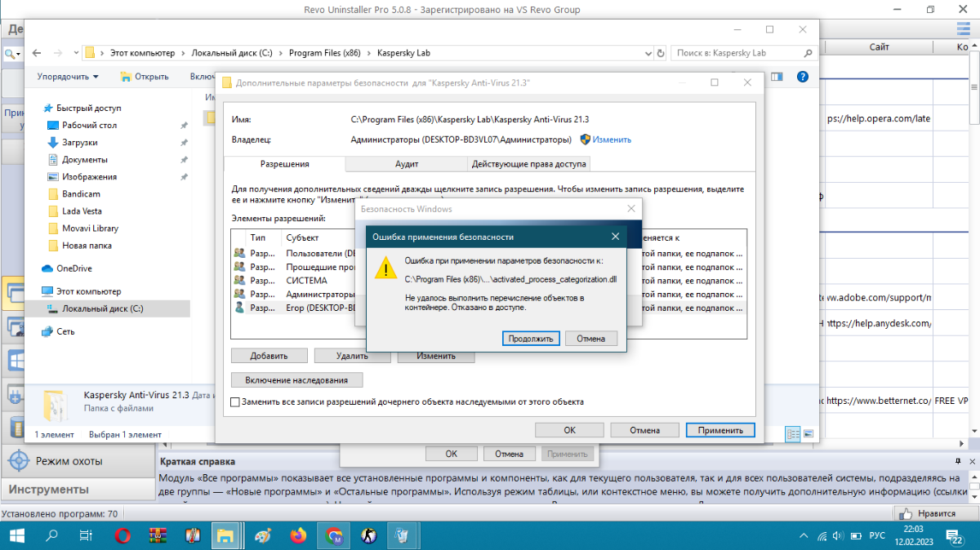Switch to the Действующие права доступа tab
980x550 pixels.
pos(528,163)
